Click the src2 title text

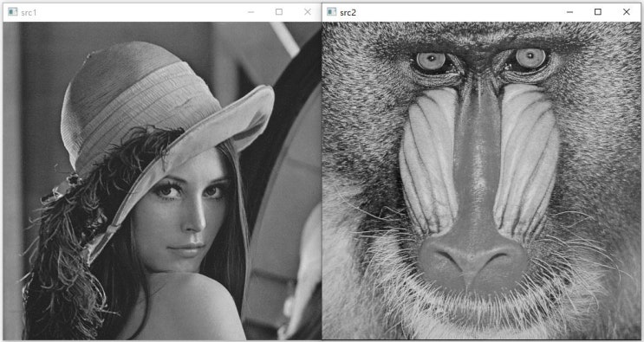point(348,12)
